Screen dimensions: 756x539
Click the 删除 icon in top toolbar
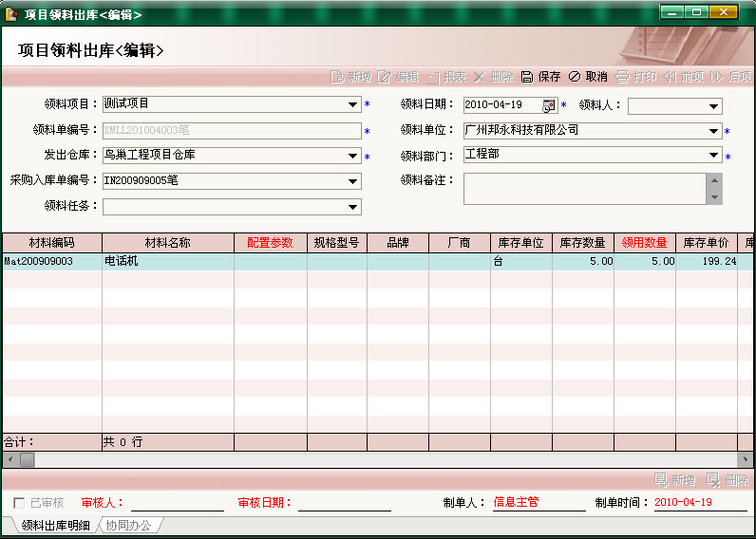479,77
